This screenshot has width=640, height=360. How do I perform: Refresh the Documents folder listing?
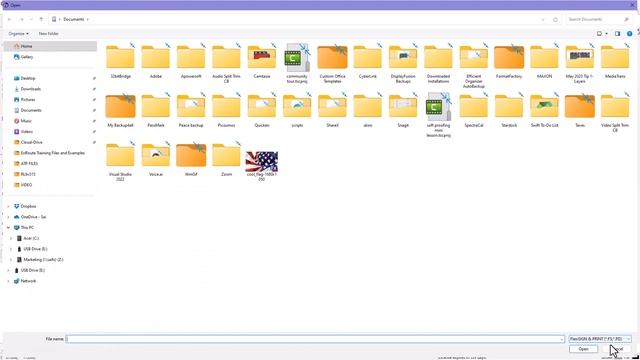tap(555, 19)
